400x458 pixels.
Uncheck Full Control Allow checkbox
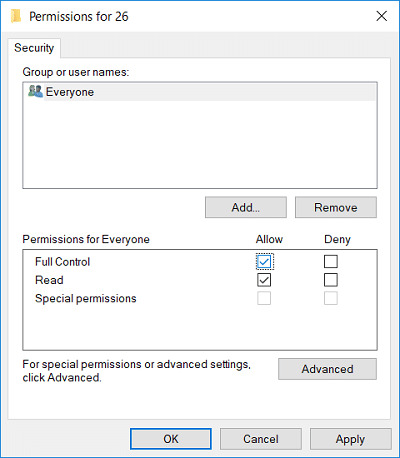coord(264,262)
